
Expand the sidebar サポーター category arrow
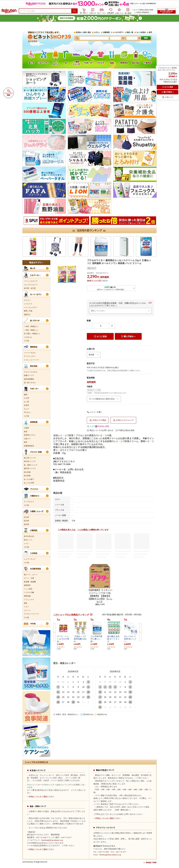(47, 389)
